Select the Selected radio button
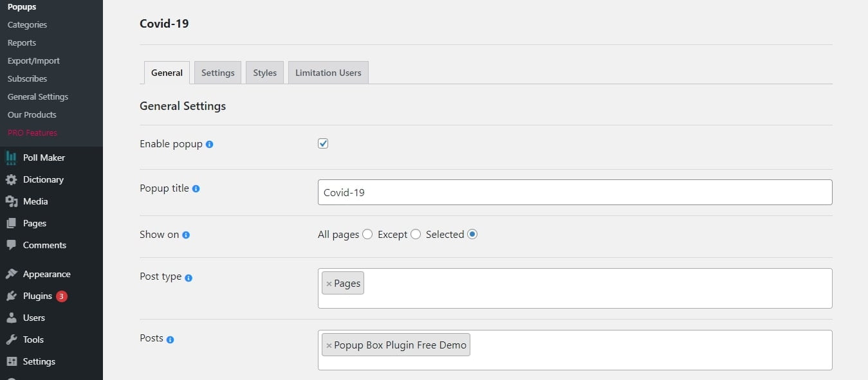Viewport: 868px width, 380px height. pos(472,235)
